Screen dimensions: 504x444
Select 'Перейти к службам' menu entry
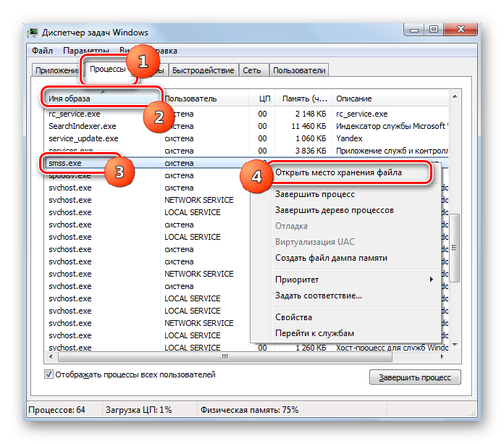click(314, 333)
